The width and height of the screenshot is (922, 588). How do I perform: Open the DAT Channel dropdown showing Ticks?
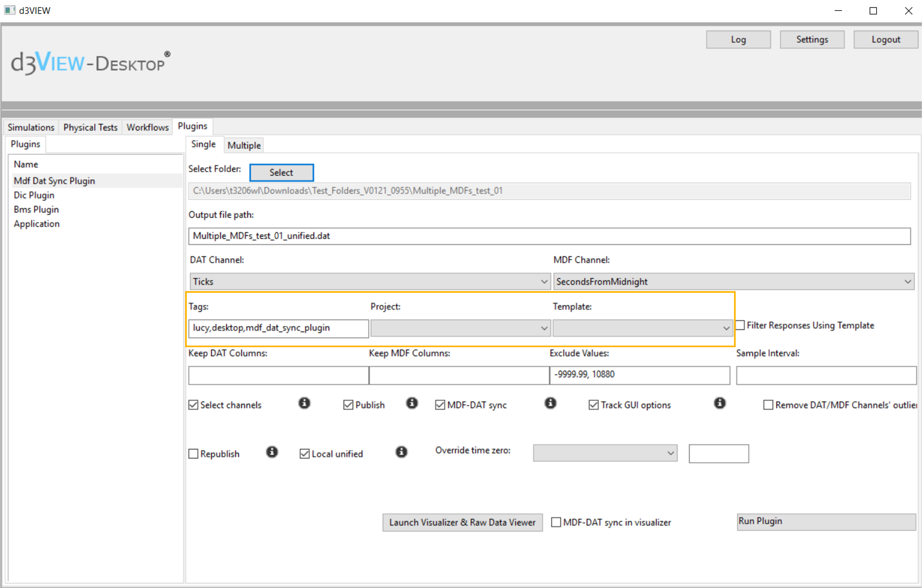(370, 281)
